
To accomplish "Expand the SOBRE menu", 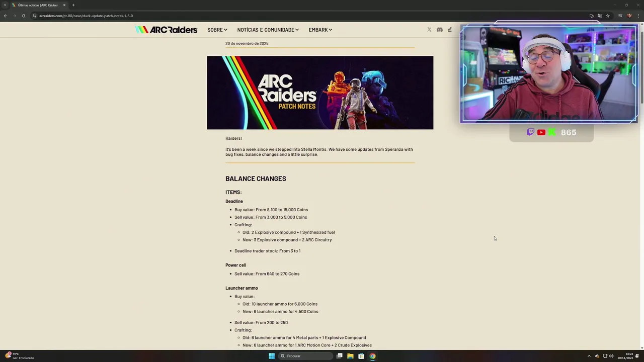I will 217,30.
